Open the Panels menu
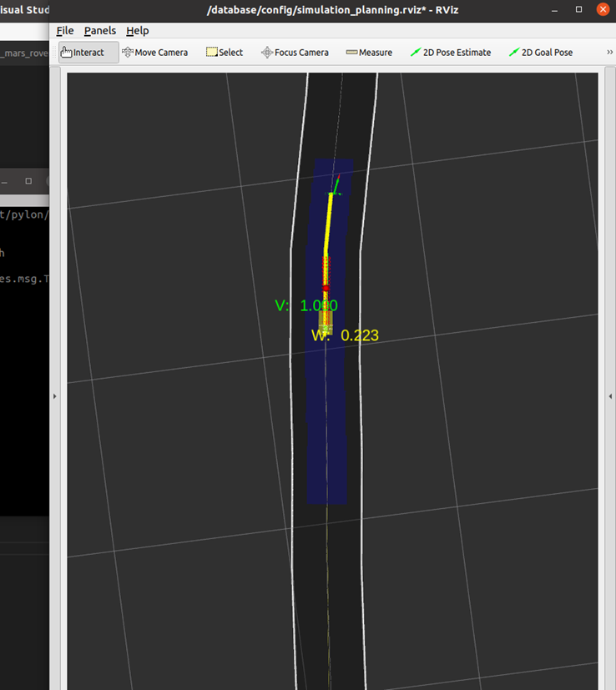This screenshot has height=690, width=616. click(x=100, y=31)
